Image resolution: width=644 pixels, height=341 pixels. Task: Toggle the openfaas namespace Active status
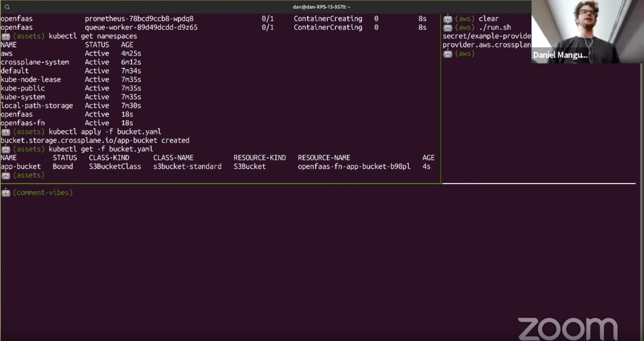[x=97, y=114]
